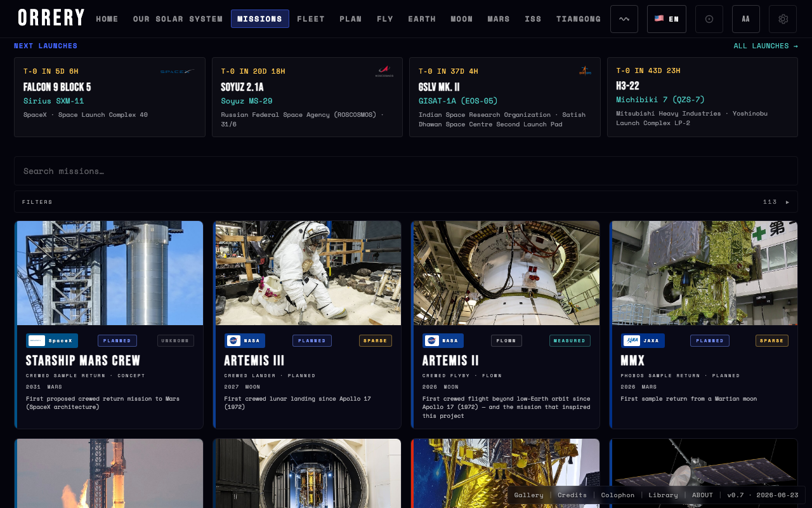This screenshot has width=812, height=508.
Task: Open the Soyuz 2.1A launch card
Action: coord(307,97)
